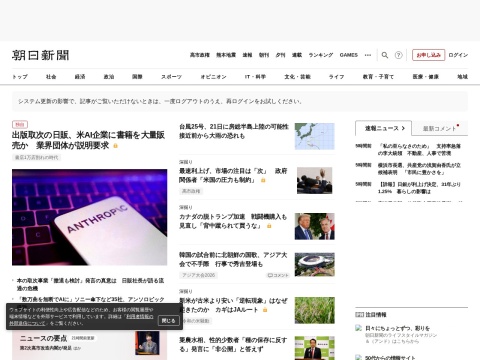Screen dimensions: 480x360
Task: Click the red お申し込み subscribe button
Action: (x=428, y=55)
